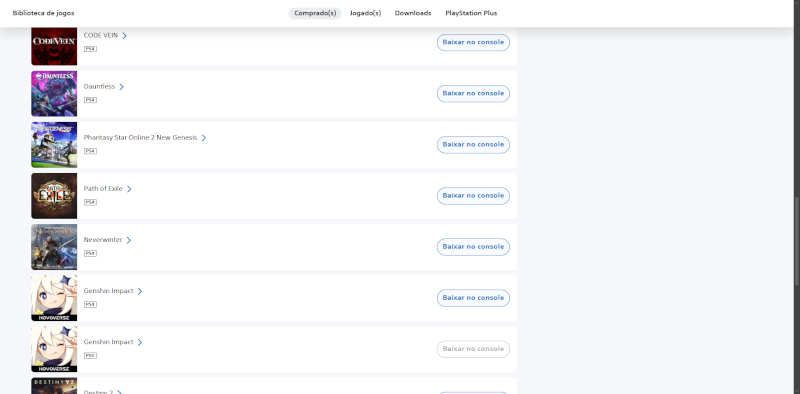Download PS4 Genshin Impact to console
Screen dimensions: 800x394
pyautogui.click(x=473, y=298)
